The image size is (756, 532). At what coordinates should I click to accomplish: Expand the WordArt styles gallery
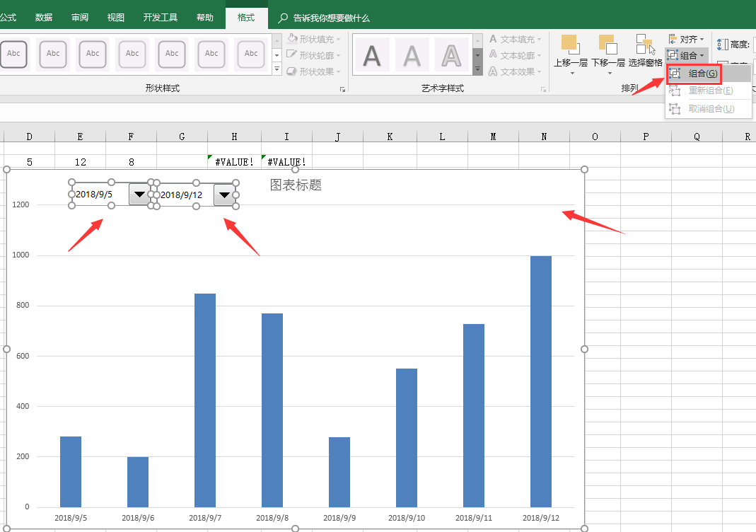tap(477, 70)
